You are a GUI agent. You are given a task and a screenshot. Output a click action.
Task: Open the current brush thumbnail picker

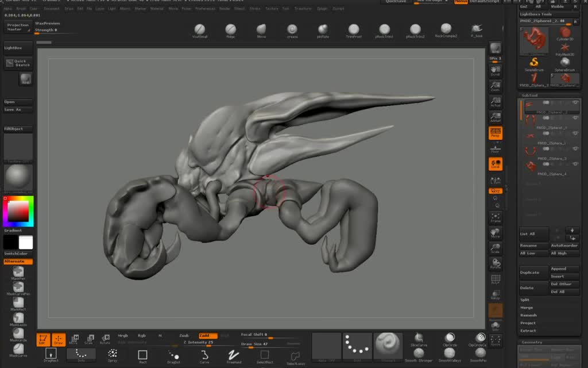click(388, 346)
